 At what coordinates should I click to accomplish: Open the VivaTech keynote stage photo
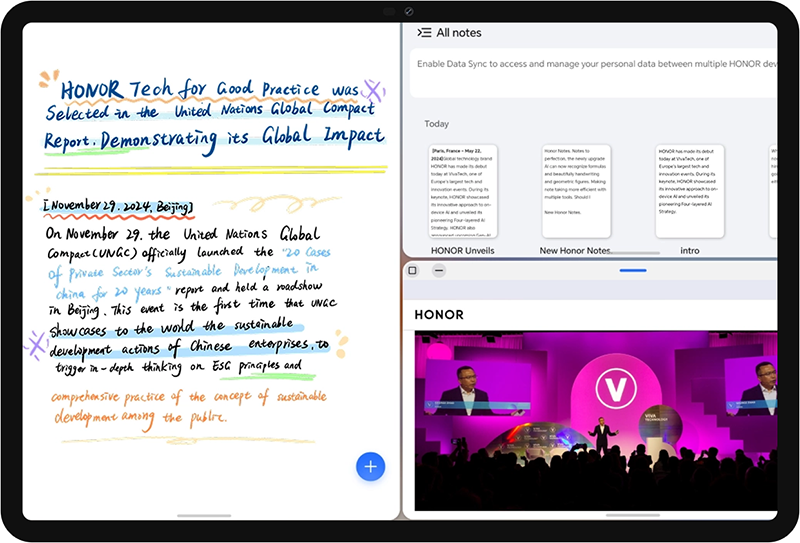coord(596,421)
